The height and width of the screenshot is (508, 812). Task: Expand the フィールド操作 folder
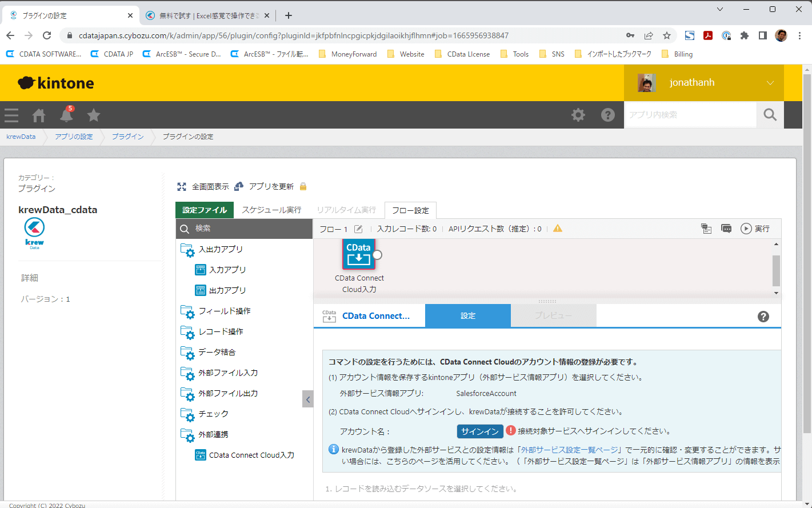pos(224,311)
